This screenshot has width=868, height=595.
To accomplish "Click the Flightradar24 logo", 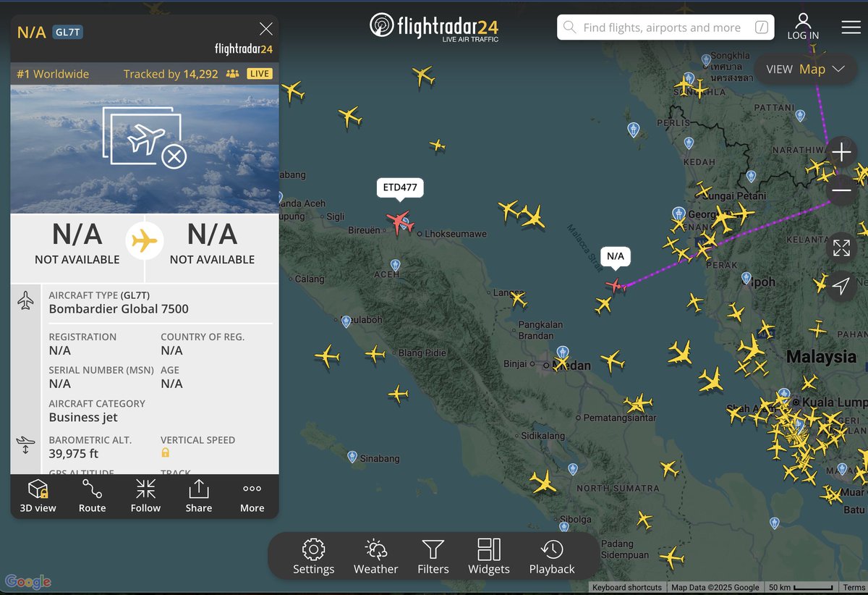I will [x=434, y=28].
